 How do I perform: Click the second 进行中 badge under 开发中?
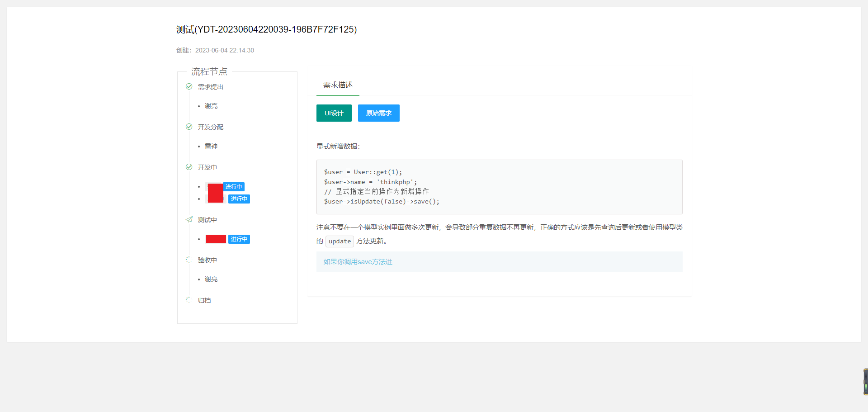[239, 199]
